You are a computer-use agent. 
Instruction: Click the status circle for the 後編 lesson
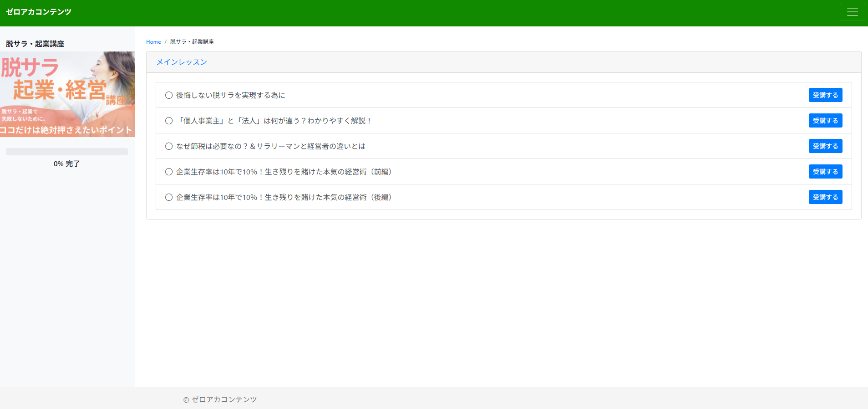coord(169,197)
